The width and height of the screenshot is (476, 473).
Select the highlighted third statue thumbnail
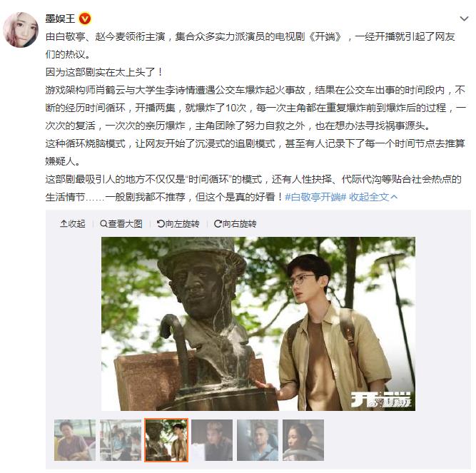click(166, 440)
